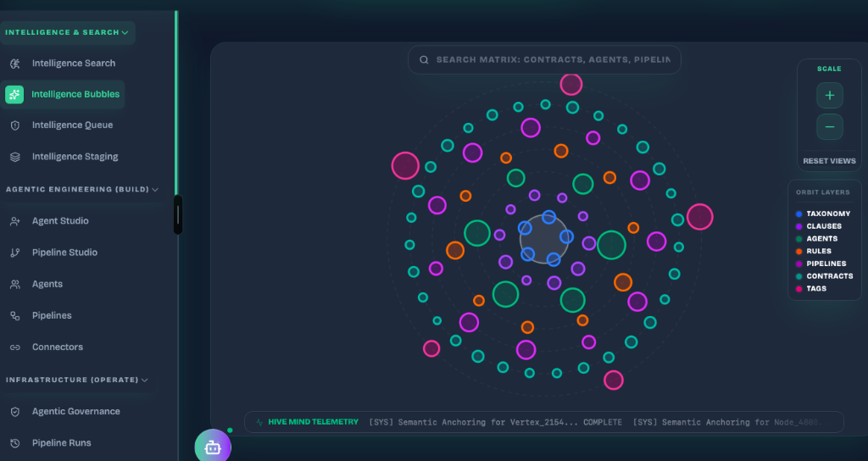The height and width of the screenshot is (461, 868).
Task: Go to Intelligence Staging page
Action: [75, 157]
